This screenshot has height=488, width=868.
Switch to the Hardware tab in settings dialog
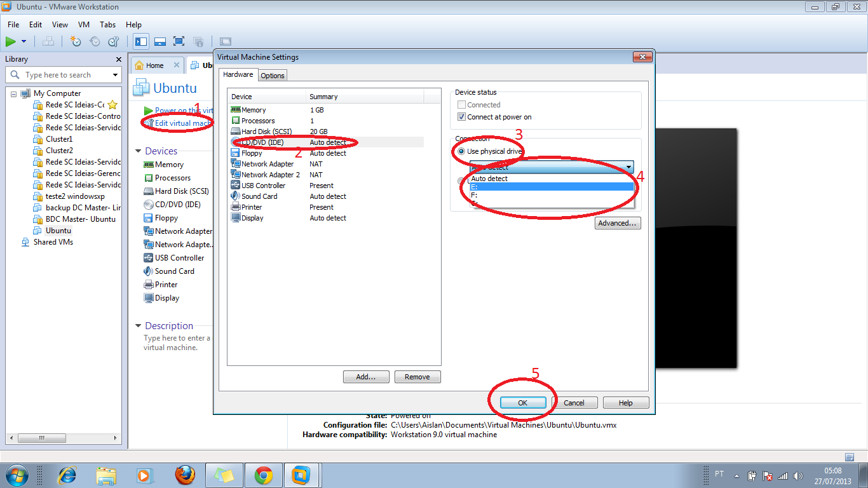pyautogui.click(x=238, y=74)
